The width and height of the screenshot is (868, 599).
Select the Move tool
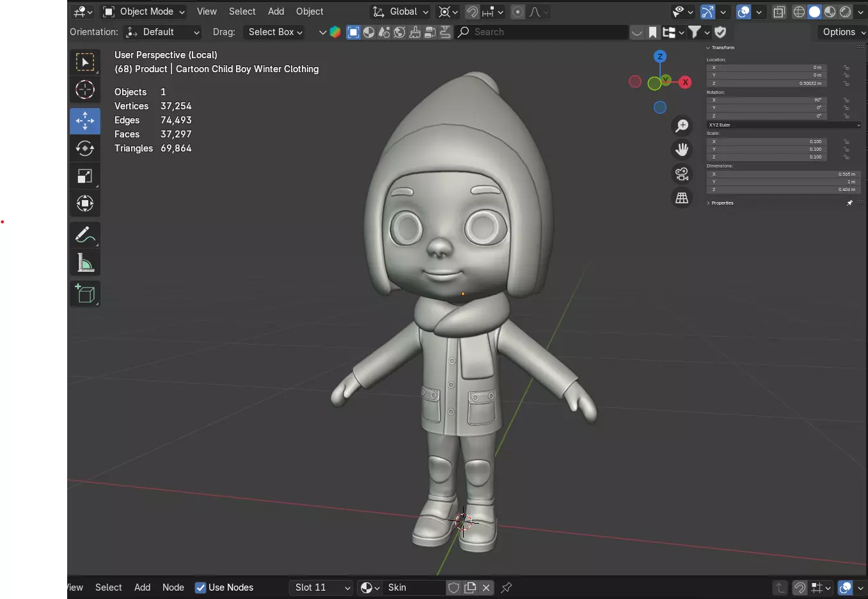(85, 121)
